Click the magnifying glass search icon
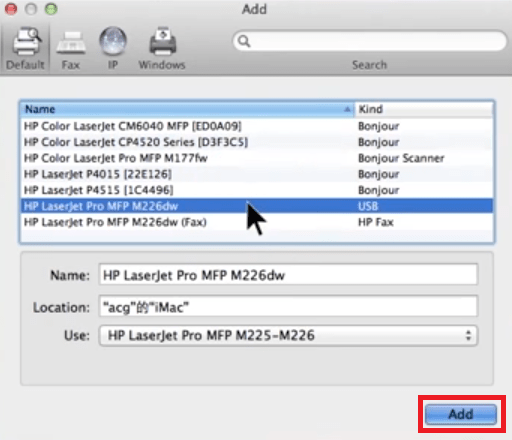Viewport: 512px width, 440px height. 244,41
